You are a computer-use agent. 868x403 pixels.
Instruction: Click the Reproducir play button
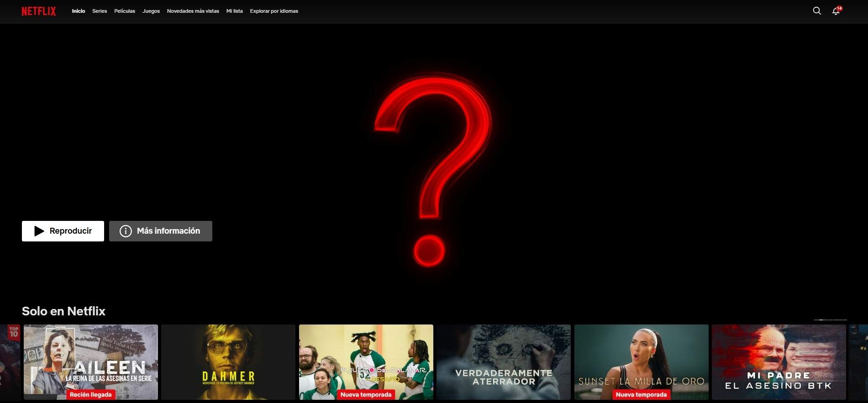click(x=63, y=231)
